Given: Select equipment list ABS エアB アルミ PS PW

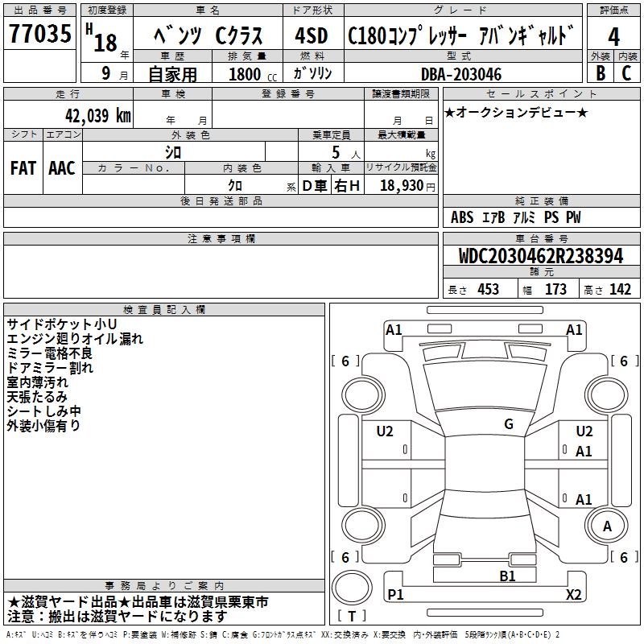Looking at the screenshot, I should click(515, 217).
